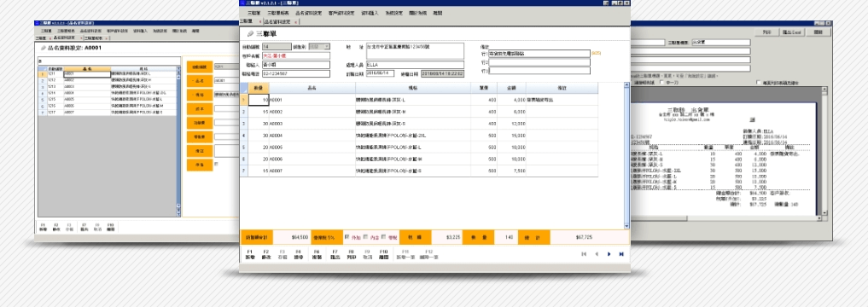Click the address field in the front window
The image size is (868, 307).
(415, 51)
